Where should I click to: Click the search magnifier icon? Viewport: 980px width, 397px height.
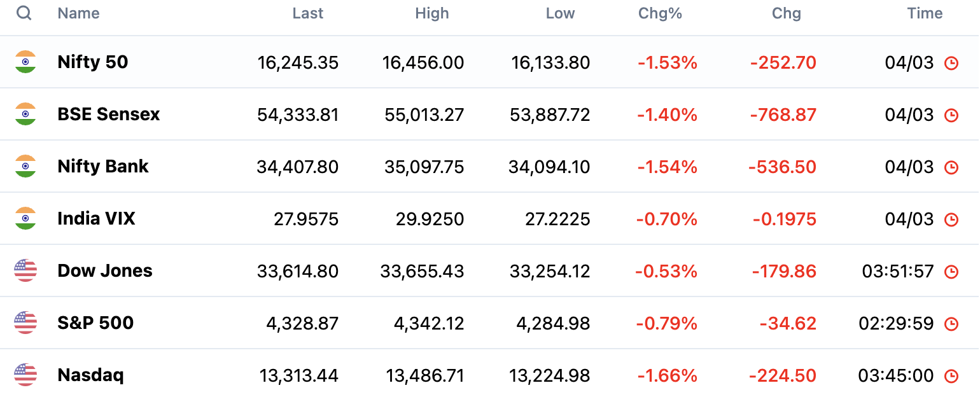click(x=24, y=13)
